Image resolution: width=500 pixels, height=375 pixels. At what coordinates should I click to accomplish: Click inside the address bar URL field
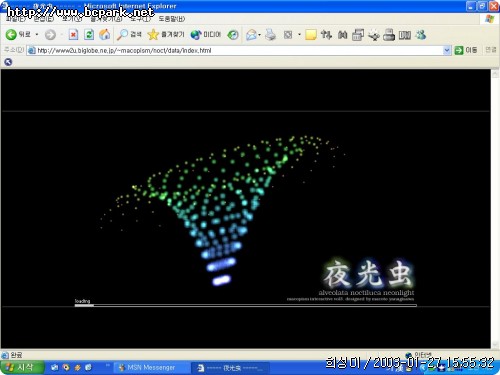pyautogui.click(x=235, y=50)
